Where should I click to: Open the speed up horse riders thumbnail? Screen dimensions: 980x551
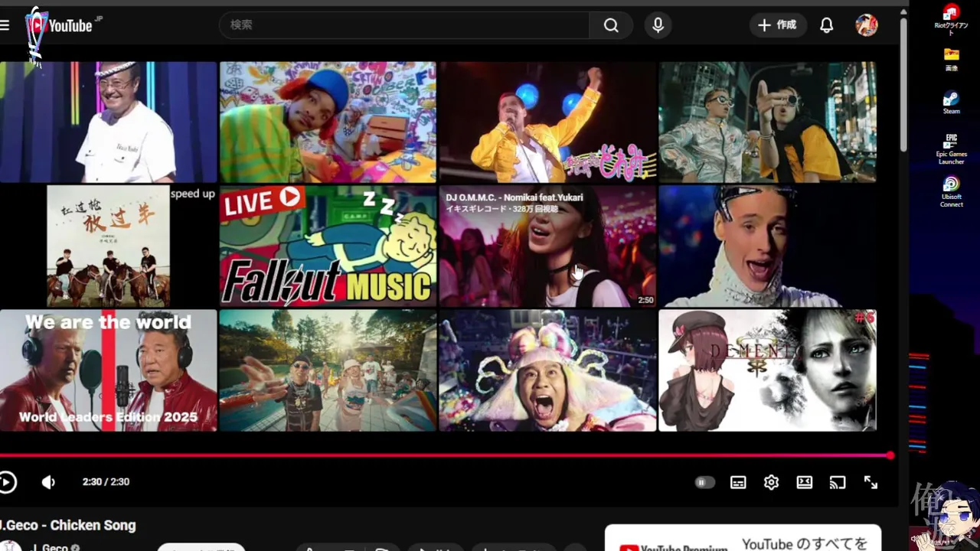tap(108, 246)
